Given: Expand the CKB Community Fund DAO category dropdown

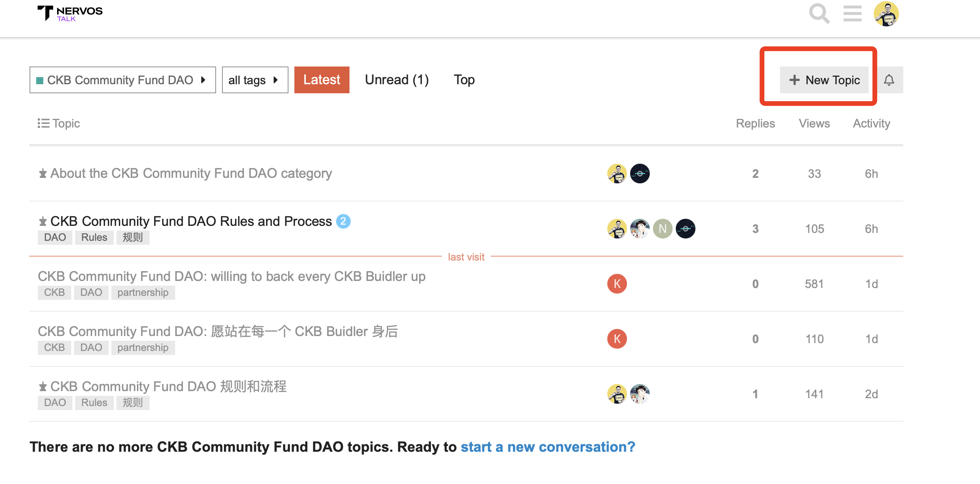Looking at the screenshot, I should [x=122, y=80].
